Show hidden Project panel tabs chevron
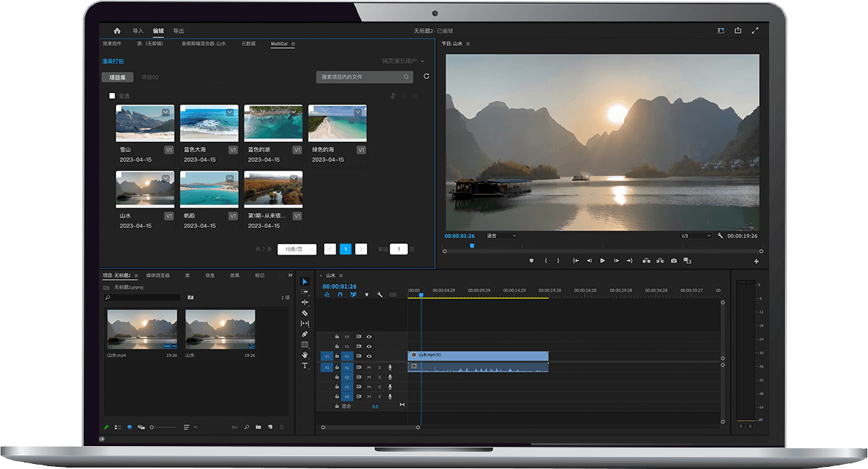 point(290,275)
